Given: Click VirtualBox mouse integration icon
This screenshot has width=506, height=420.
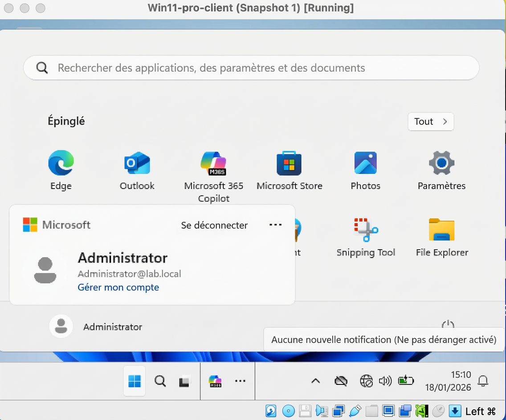Looking at the screenshot, I should 438,411.
